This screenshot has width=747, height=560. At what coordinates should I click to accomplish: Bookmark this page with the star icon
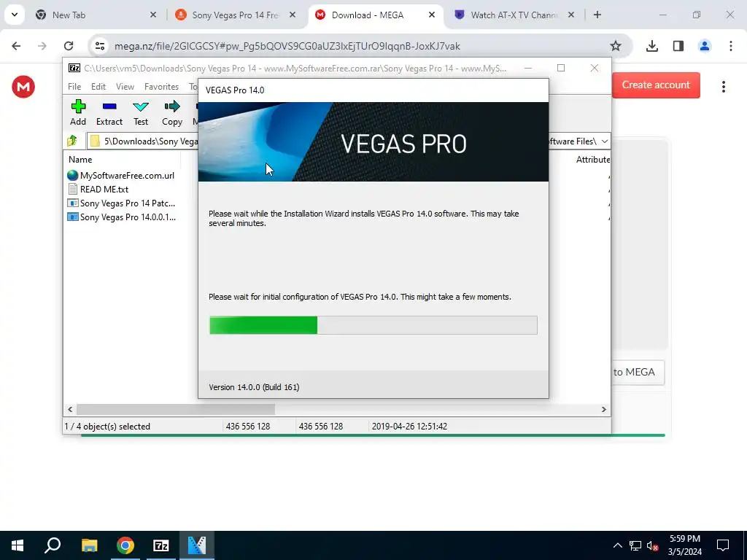pos(616,46)
